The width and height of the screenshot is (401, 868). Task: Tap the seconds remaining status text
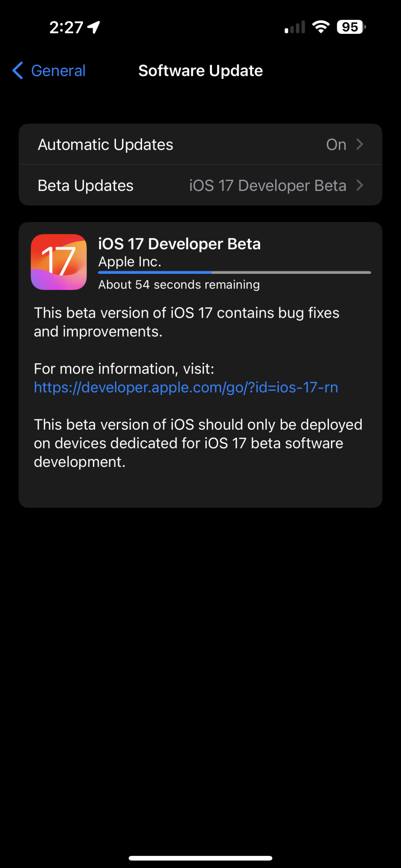coord(179,285)
